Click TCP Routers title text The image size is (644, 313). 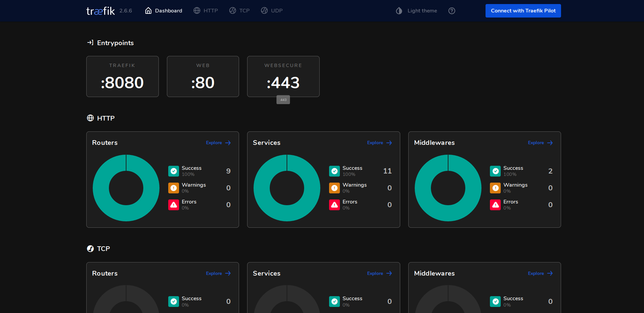tap(105, 273)
